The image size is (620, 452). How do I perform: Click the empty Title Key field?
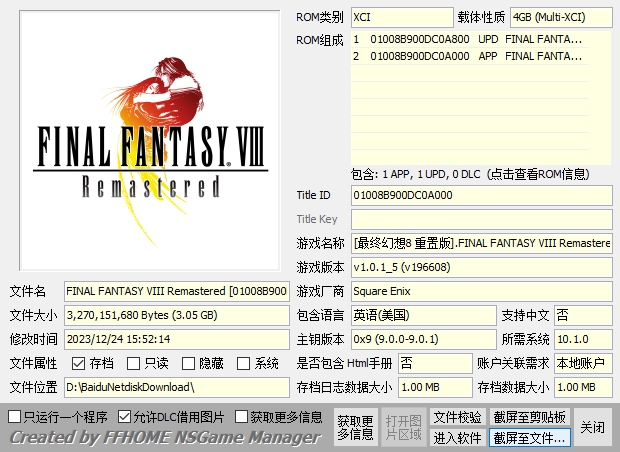pos(482,219)
